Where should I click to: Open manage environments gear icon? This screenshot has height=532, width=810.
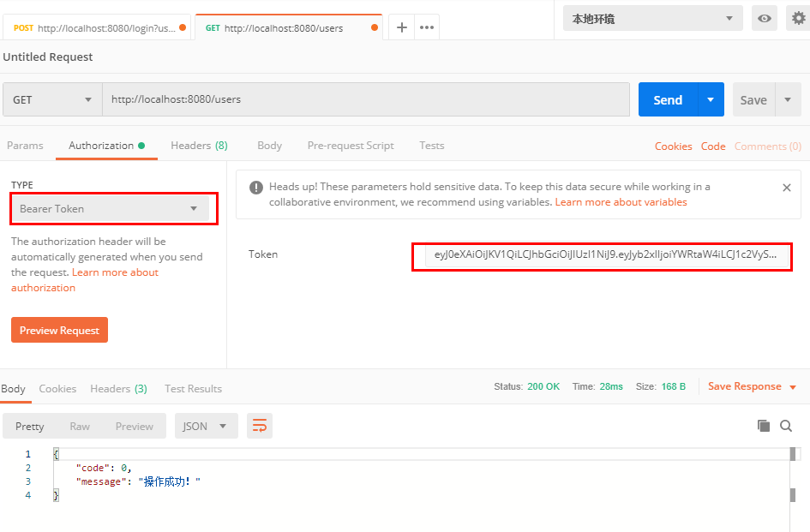pos(798,19)
